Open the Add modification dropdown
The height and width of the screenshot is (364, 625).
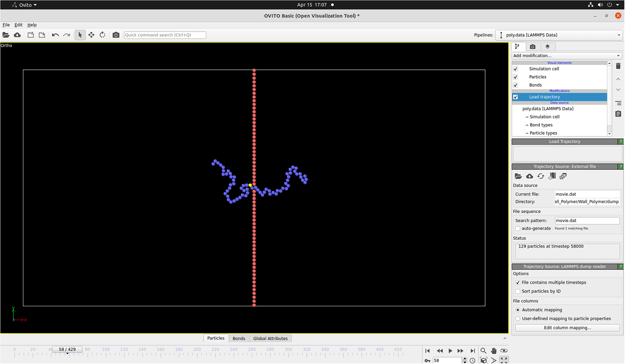coord(566,56)
